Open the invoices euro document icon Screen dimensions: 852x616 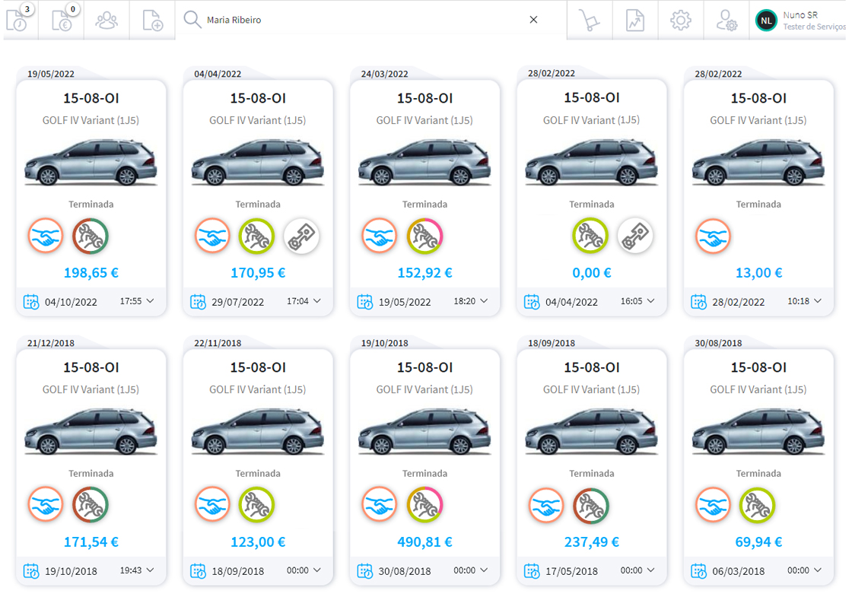click(62, 20)
